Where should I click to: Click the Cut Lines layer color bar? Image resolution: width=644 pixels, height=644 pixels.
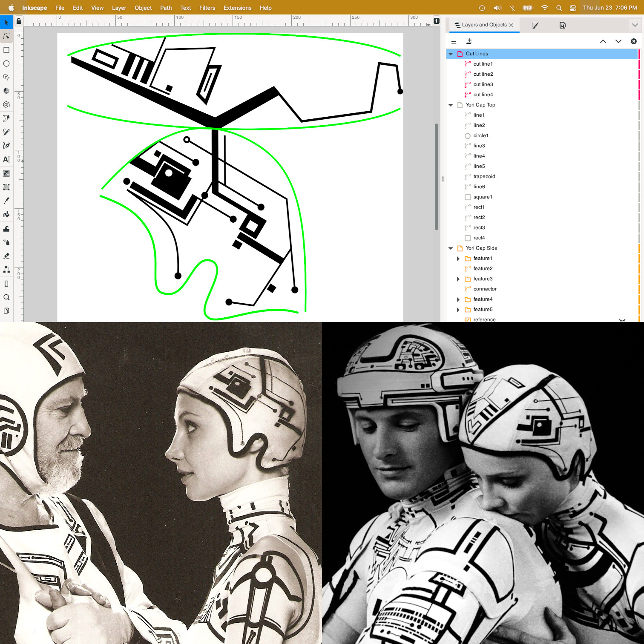pyautogui.click(x=639, y=54)
